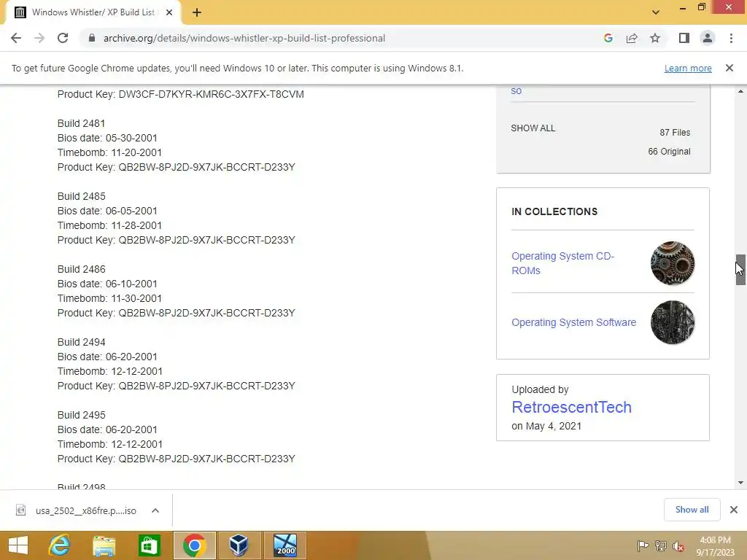Open the Chrome profile menu
Image resolution: width=747 pixels, height=560 pixels.
point(708,38)
